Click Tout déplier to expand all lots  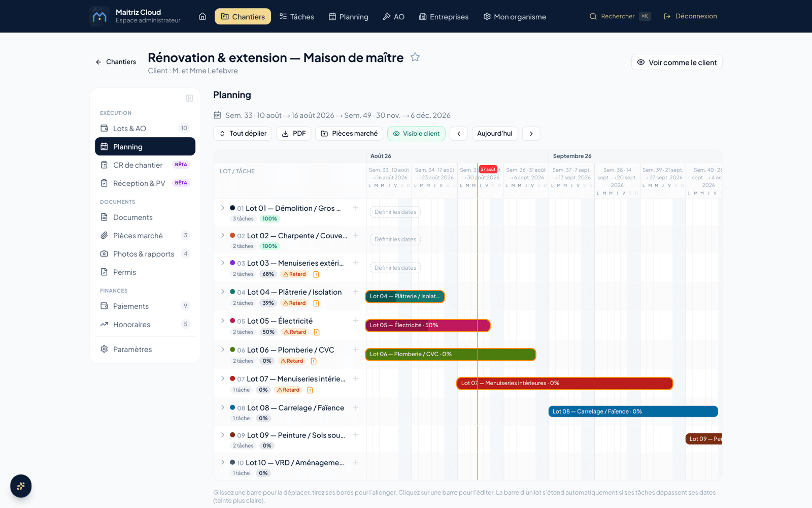(x=243, y=134)
